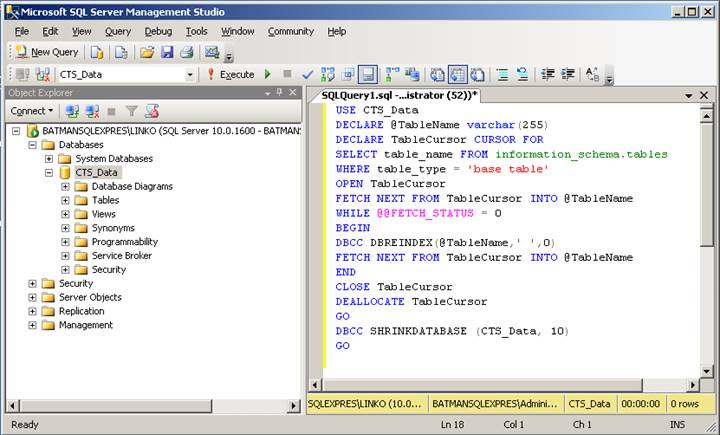The image size is (720, 435).
Task: Open Activity Monitor from the toolbar
Action: (212, 52)
